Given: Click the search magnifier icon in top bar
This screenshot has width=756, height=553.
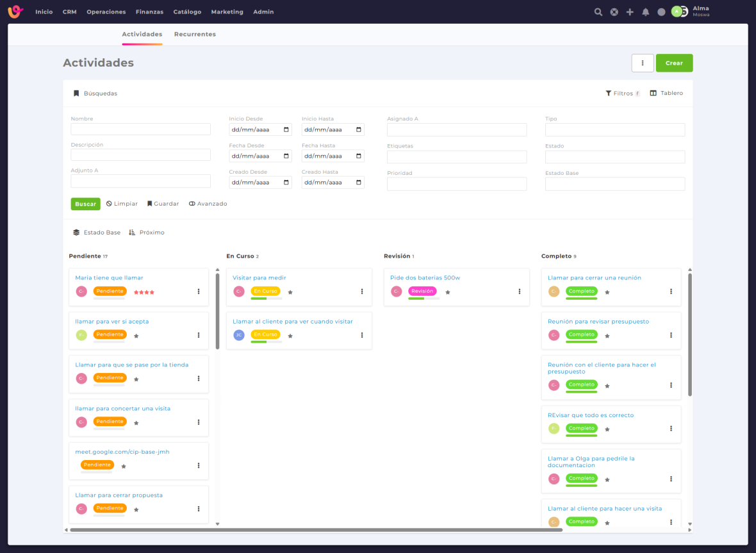Looking at the screenshot, I should coord(598,12).
